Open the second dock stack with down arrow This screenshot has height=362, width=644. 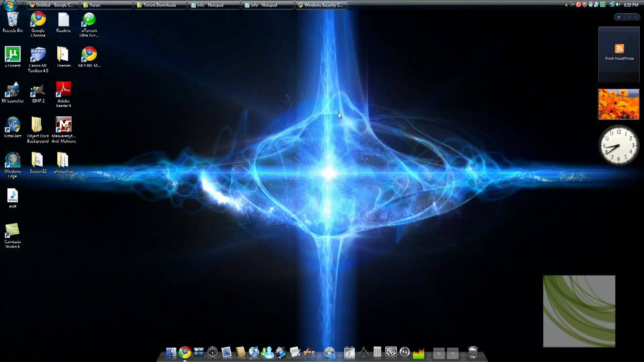pyautogui.click(x=452, y=353)
